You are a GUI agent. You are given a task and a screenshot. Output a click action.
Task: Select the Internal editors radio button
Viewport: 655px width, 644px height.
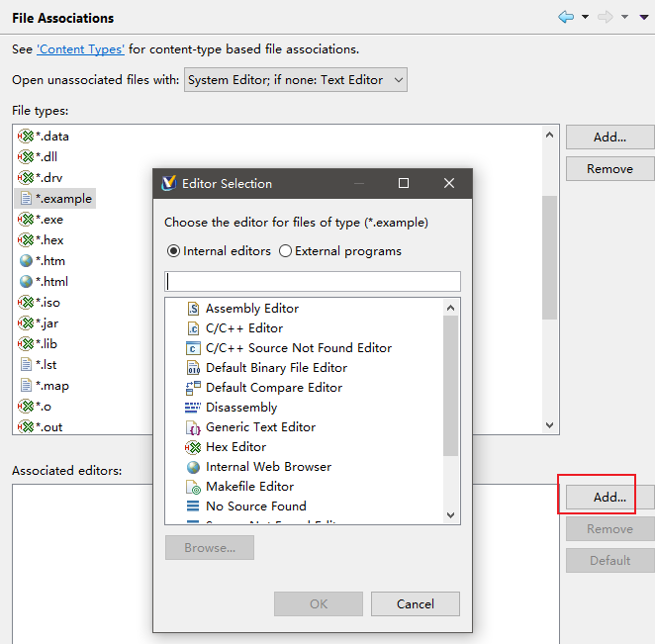point(173,251)
